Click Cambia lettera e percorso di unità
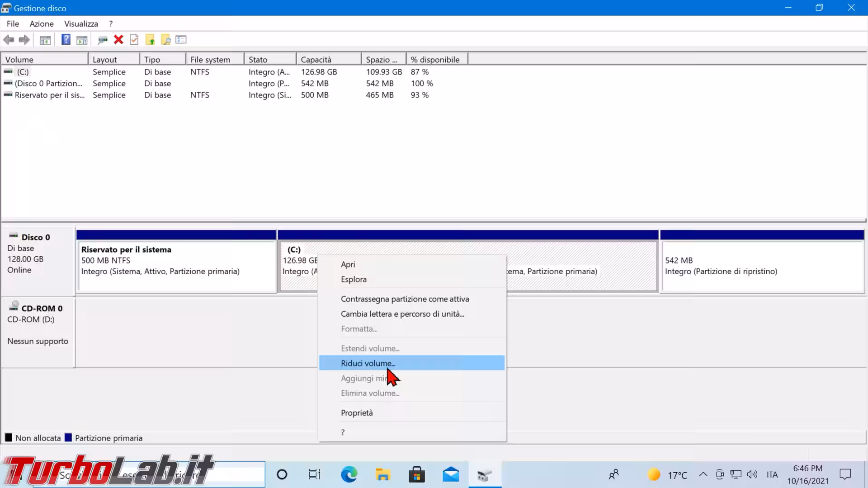 (402, 314)
